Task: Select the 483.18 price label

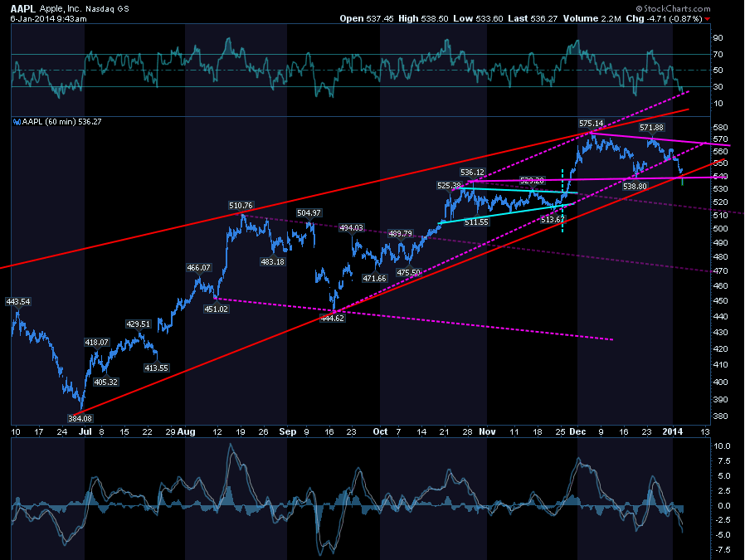Action: tap(272, 261)
